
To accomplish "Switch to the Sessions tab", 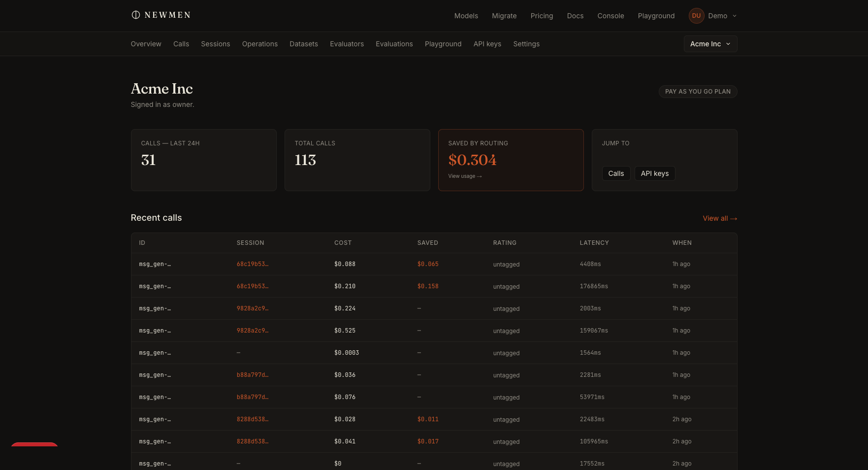I will pyautogui.click(x=216, y=44).
